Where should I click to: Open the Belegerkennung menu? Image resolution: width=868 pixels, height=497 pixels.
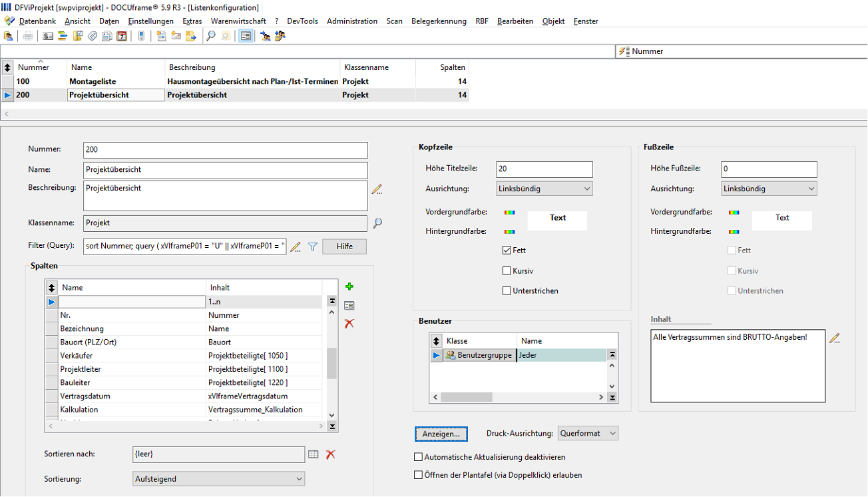pyautogui.click(x=439, y=21)
